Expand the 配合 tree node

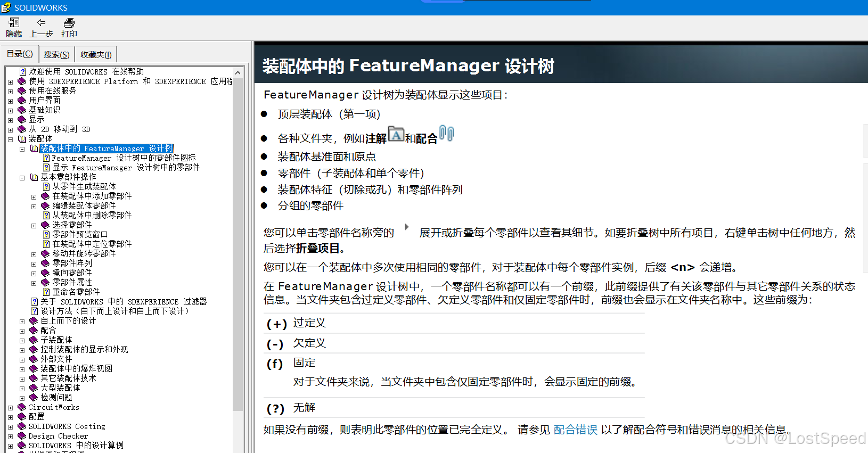[22, 331]
